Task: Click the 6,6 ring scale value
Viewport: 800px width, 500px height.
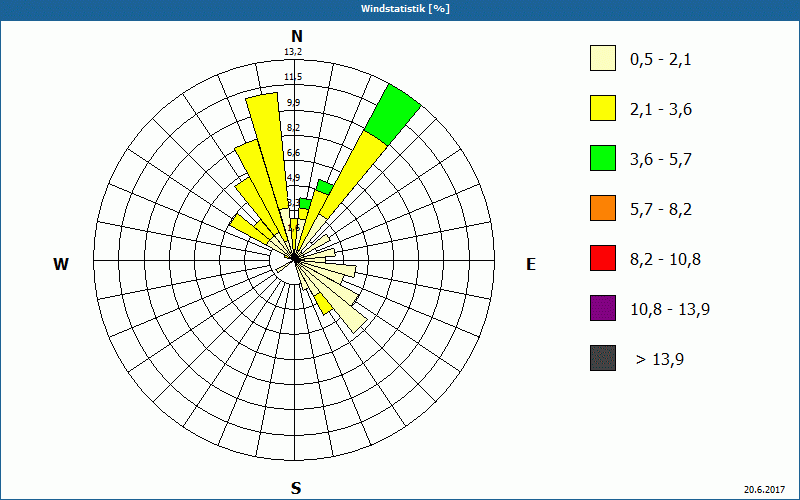Action: 293,153
